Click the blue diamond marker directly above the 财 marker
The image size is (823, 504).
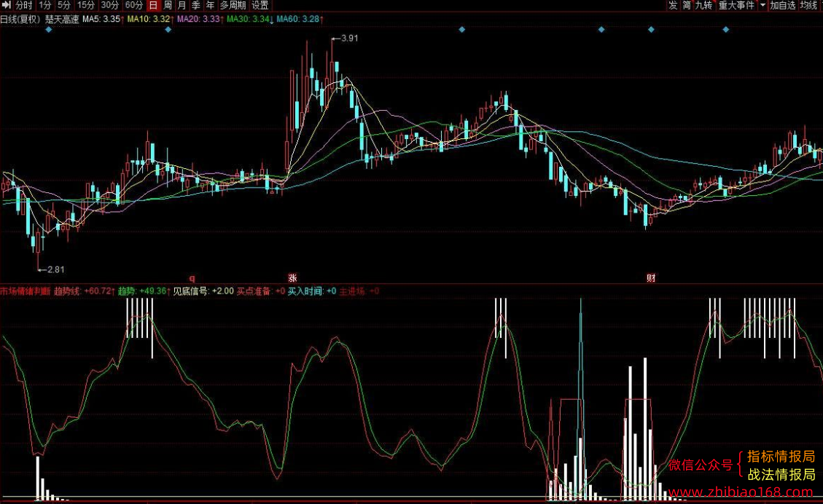coord(651,30)
